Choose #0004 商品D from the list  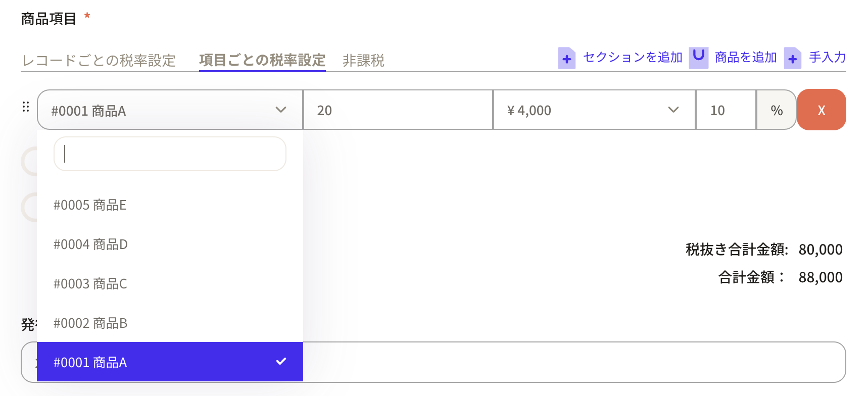click(x=90, y=244)
